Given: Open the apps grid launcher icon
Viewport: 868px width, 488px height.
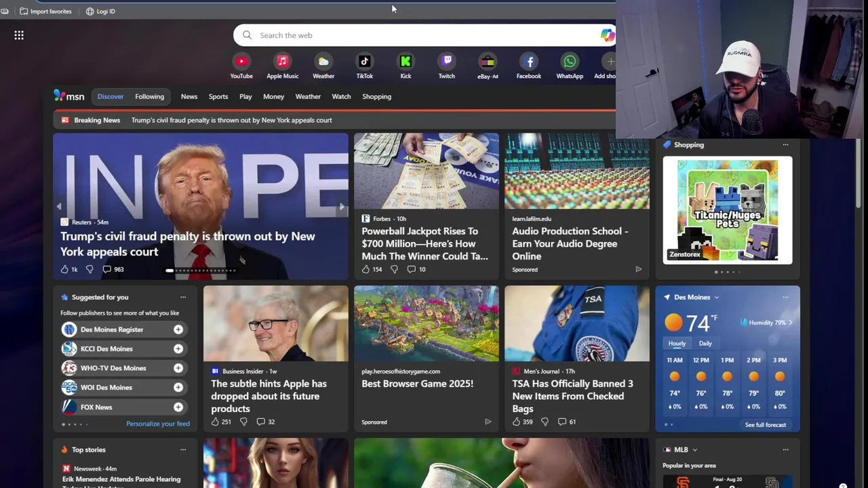Looking at the screenshot, I should tap(19, 35).
